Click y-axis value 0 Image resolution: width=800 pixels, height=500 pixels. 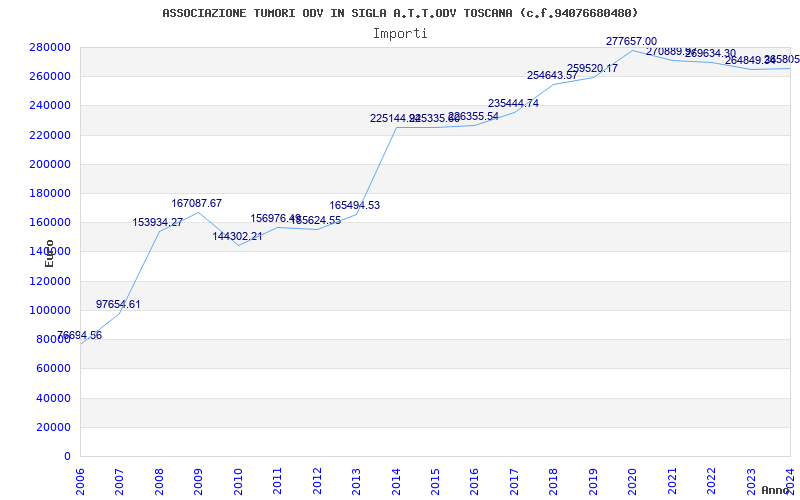pyautogui.click(x=67, y=456)
